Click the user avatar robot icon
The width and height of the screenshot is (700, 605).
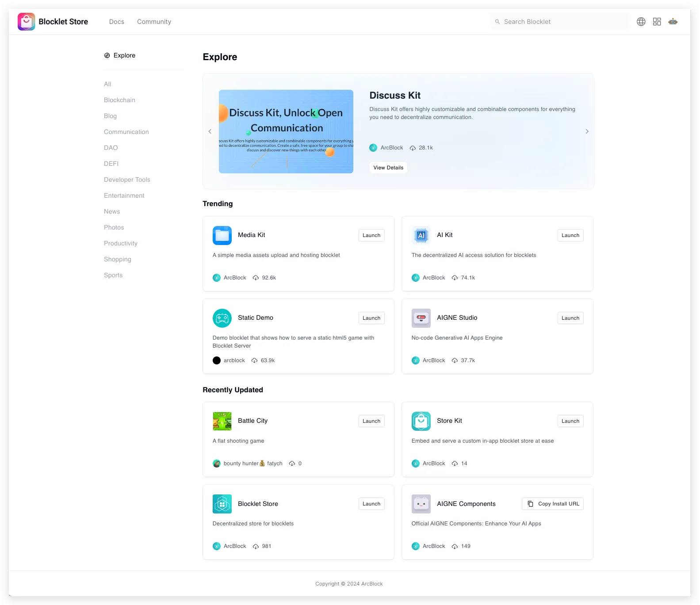coord(673,22)
